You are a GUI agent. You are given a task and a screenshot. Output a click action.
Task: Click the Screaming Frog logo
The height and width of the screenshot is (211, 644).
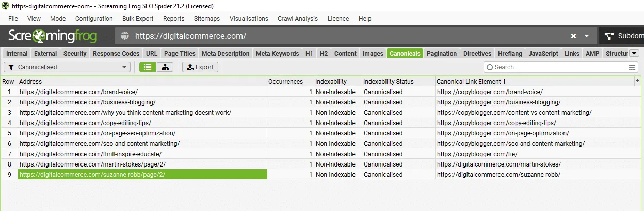click(57, 36)
